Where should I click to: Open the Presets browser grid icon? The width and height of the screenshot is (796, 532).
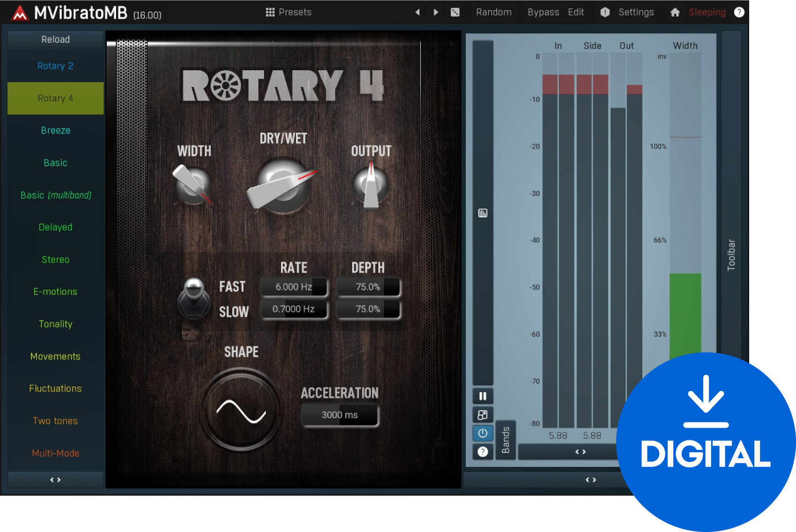tap(270, 12)
